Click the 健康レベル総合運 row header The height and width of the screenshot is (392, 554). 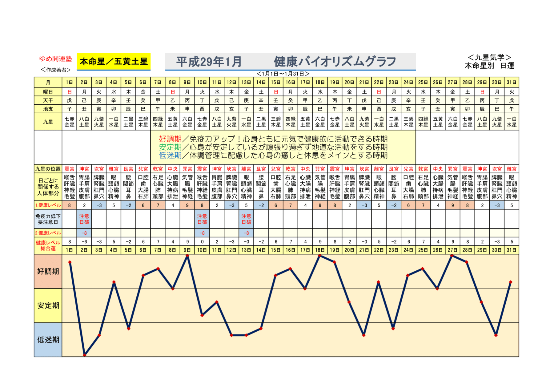click(48, 245)
